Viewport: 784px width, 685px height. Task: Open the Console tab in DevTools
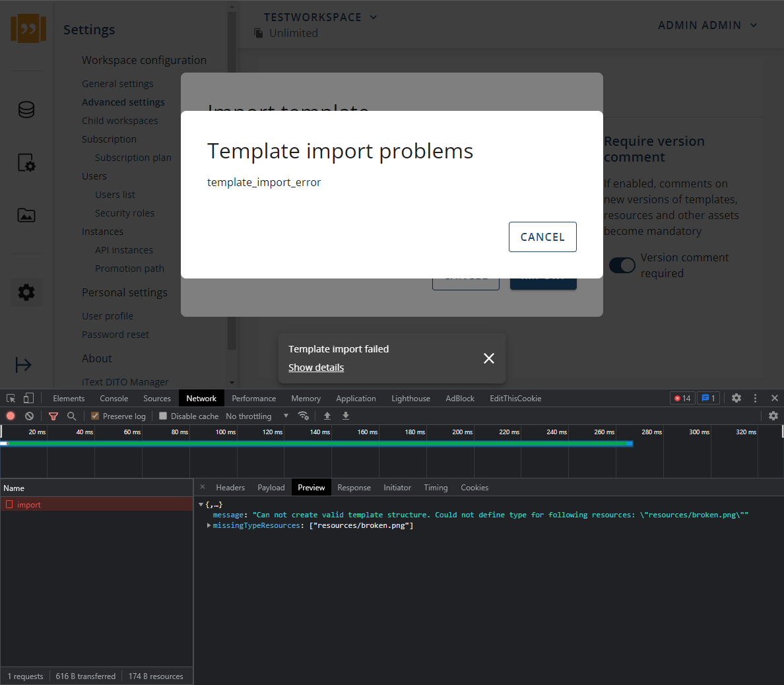[x=114, y=399]
